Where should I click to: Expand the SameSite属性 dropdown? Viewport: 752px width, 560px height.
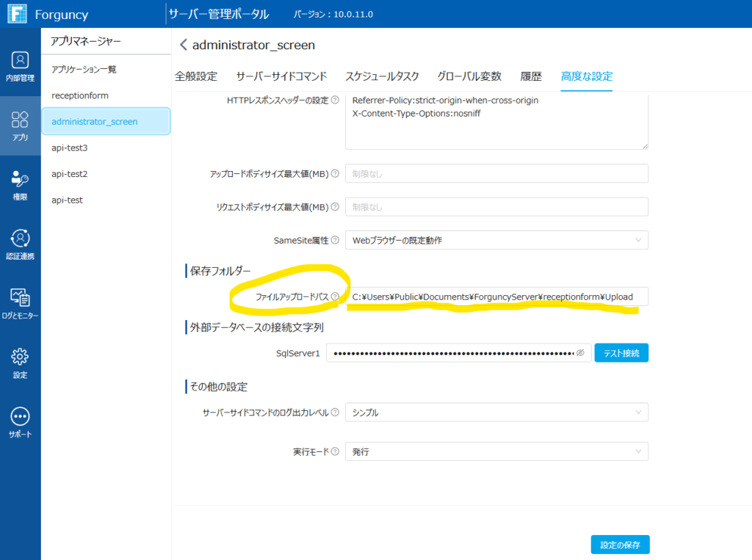pos(496,240)
